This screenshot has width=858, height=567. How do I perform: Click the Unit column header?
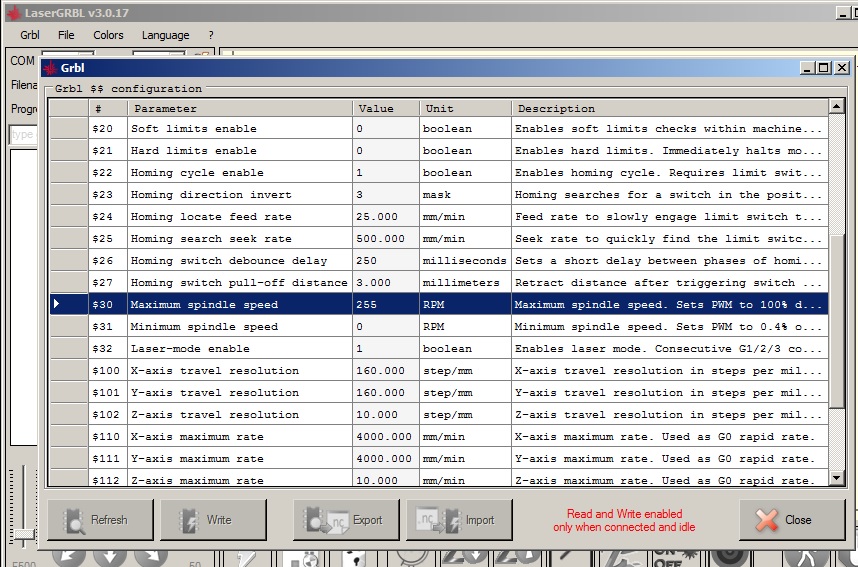click(x=466, y=108)
